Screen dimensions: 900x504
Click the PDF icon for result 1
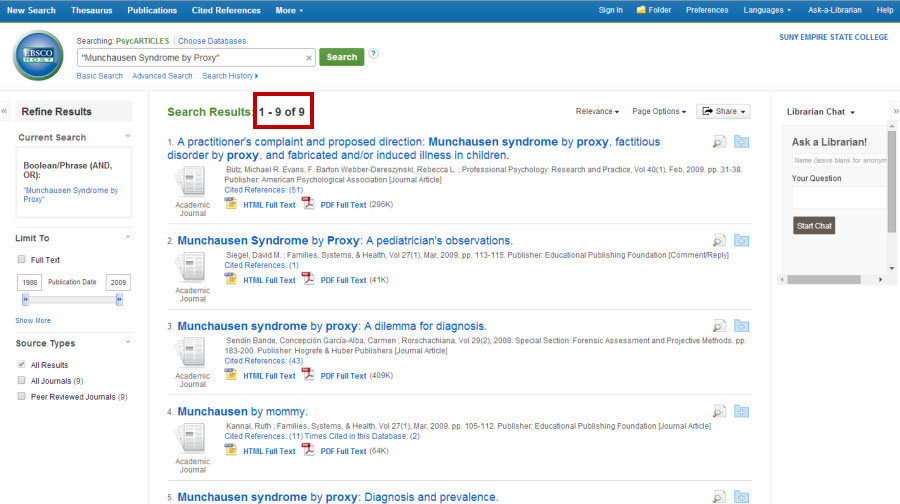pos(308,204)
